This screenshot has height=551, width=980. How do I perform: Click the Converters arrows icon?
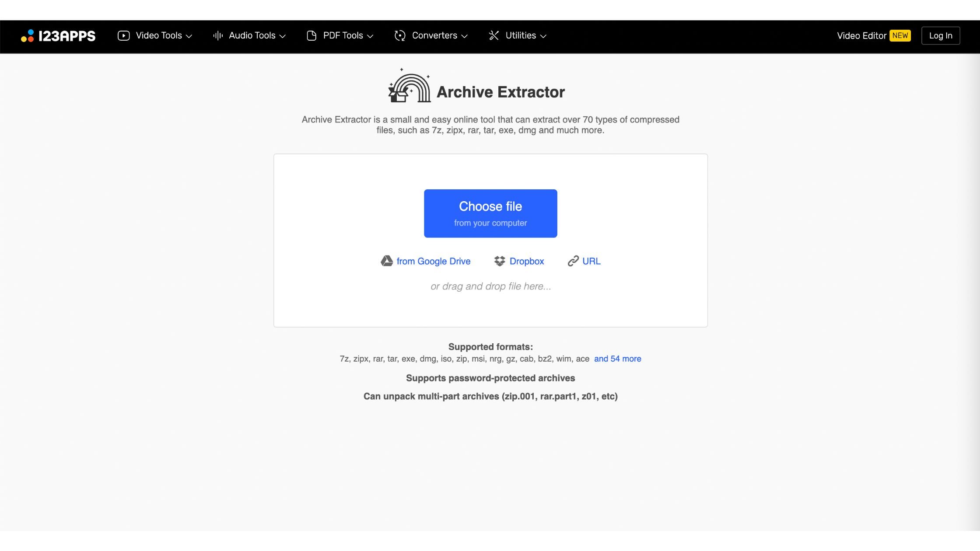400,35
